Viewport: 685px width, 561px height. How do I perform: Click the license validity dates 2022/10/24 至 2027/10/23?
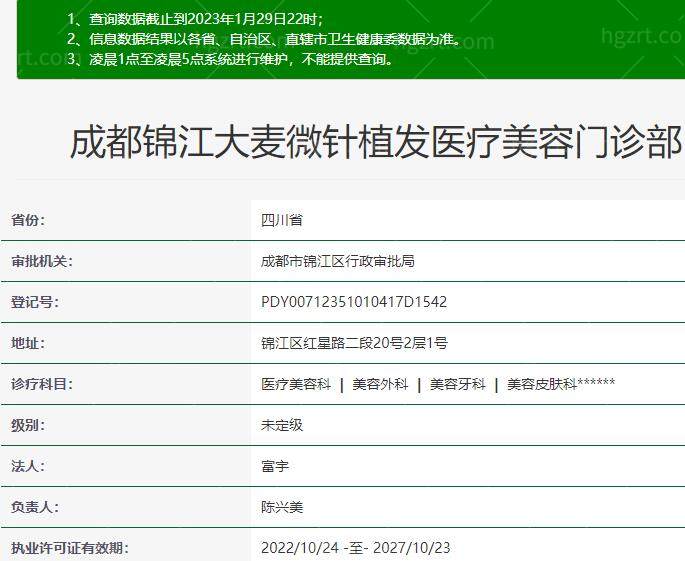[x=356, y=548]
